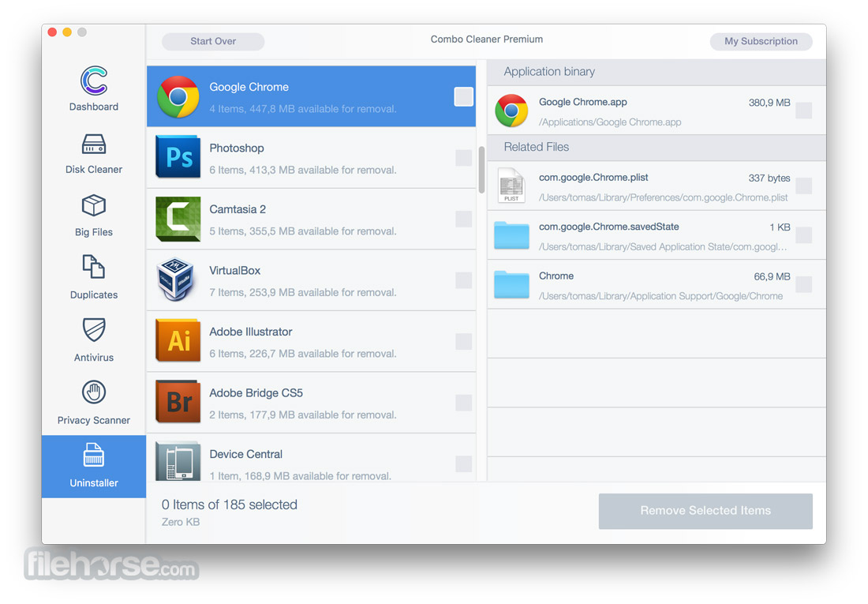Open the Duplicates documents icon
Screen dimensions: 868x604
click(94, 267)
